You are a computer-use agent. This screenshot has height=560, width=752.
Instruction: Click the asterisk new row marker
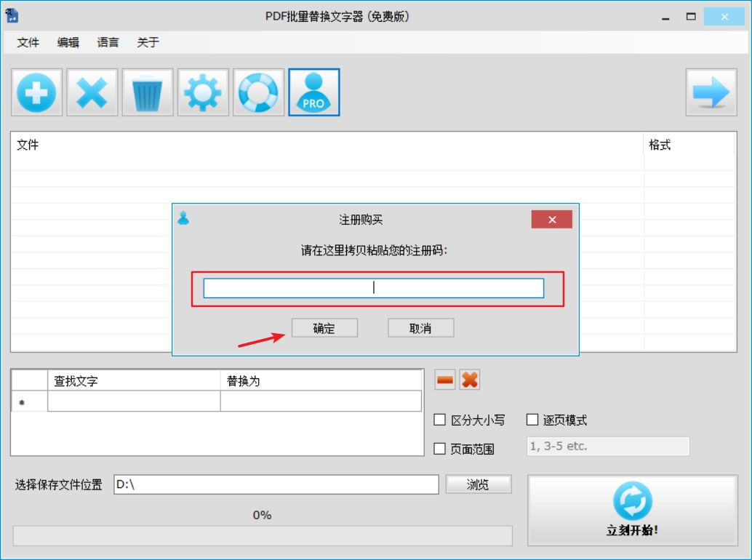tap(22, 402)
